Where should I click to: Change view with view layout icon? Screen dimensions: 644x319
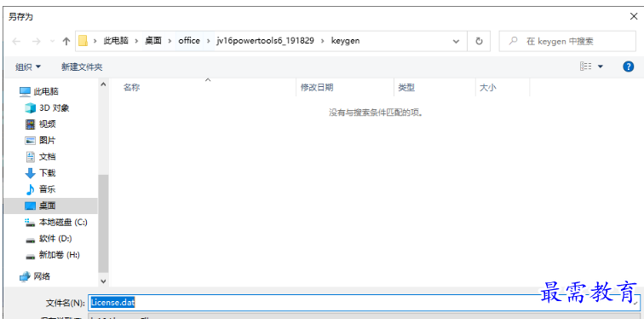click(x=586, y=67)
